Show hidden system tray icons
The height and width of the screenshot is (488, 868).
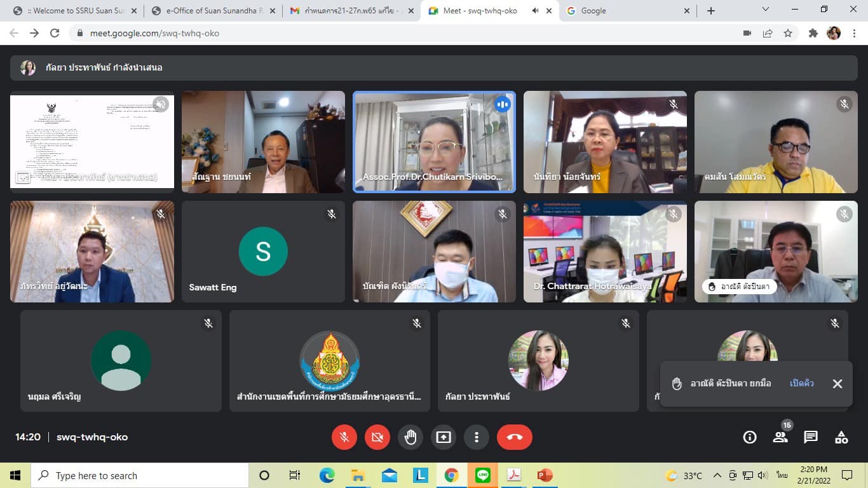717,475
